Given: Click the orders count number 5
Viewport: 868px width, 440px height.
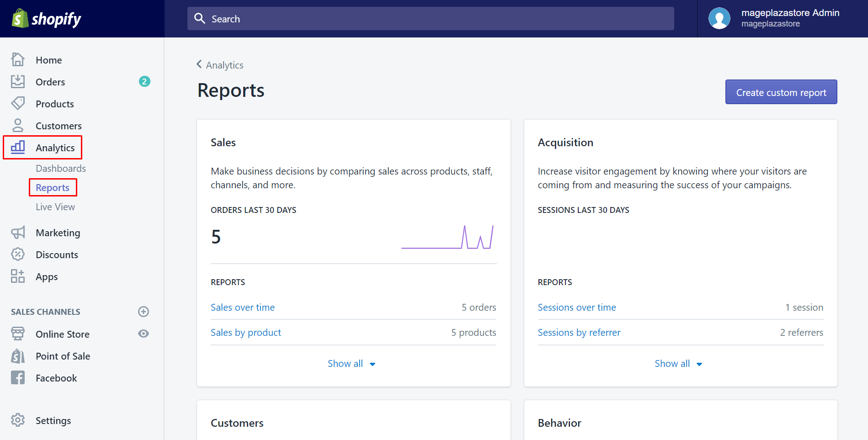Looking at the screenshot, I should pyautogui.click(x=216, y=237).
